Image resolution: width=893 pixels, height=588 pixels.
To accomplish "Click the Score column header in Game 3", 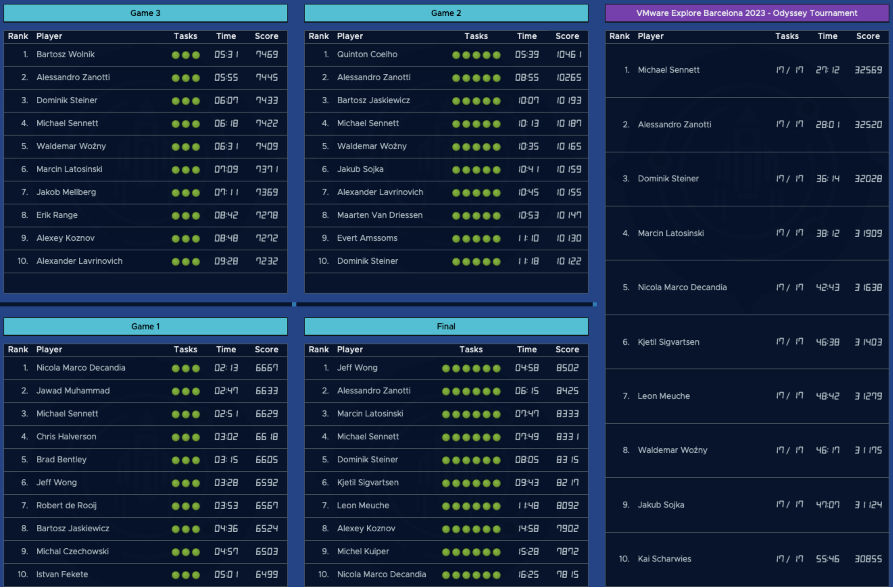I will (266, 36).
